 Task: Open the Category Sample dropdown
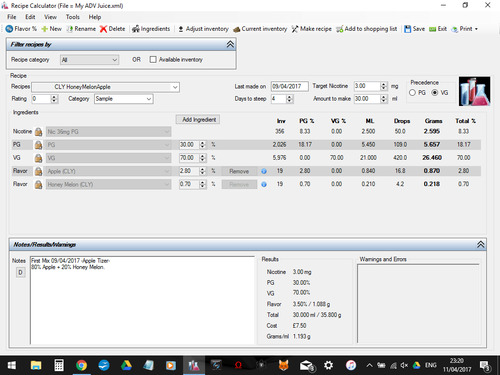click(x=124, y=99)
